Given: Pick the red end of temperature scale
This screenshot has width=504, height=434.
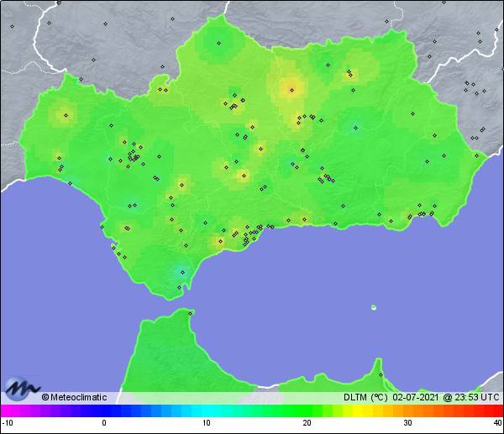Looking at the screenshot, I should pos(496,410).
